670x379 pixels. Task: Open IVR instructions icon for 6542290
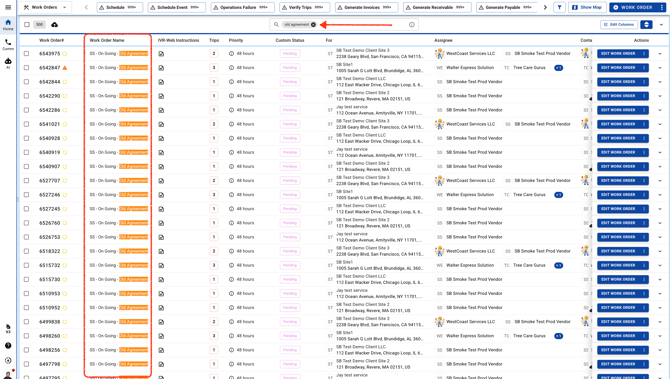point(161,96)
